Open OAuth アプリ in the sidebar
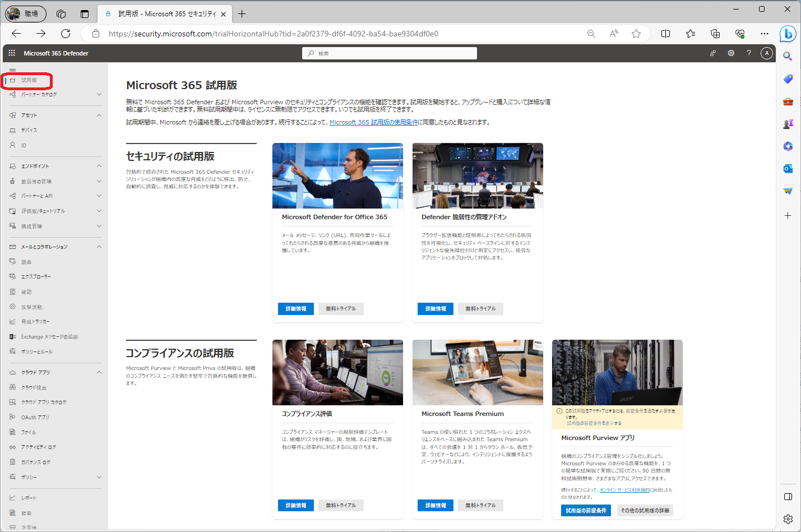 pos(35,417)
